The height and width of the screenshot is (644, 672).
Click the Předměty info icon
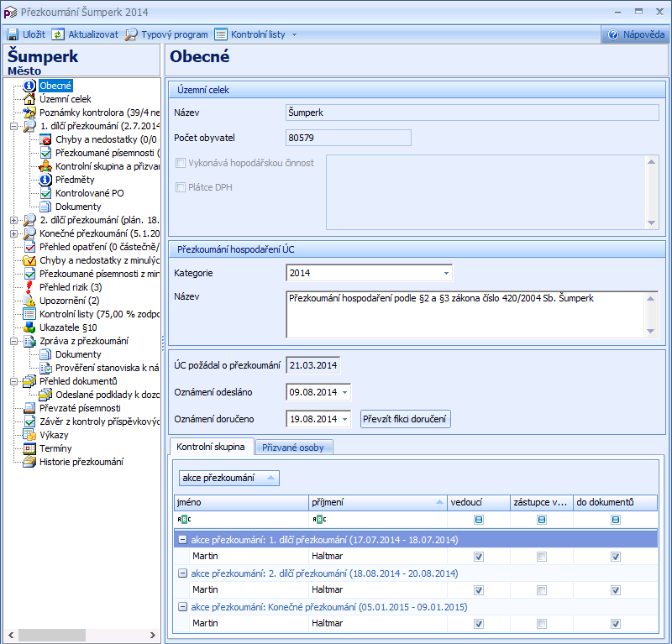45,180
